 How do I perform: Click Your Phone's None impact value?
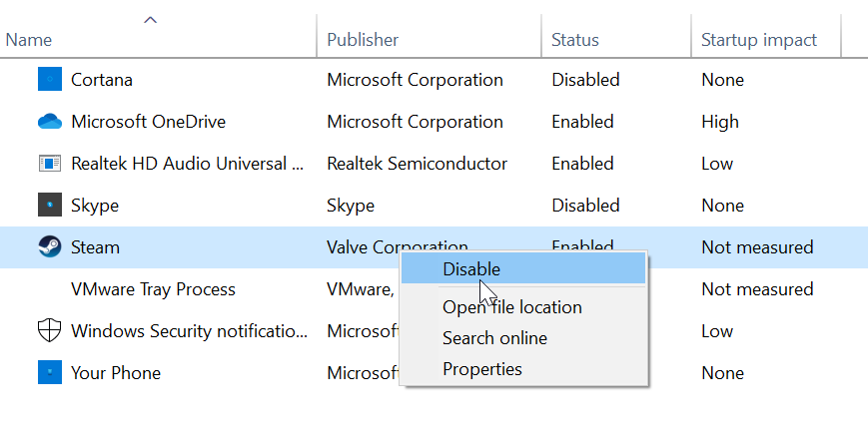pos(722,373)
